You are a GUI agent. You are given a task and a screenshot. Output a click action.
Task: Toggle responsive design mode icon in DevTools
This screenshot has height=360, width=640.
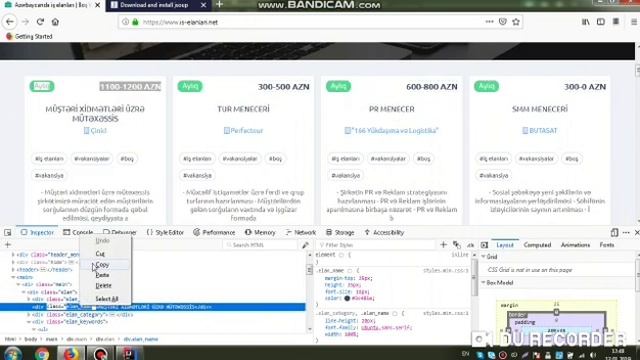click(x=614, y=232)
